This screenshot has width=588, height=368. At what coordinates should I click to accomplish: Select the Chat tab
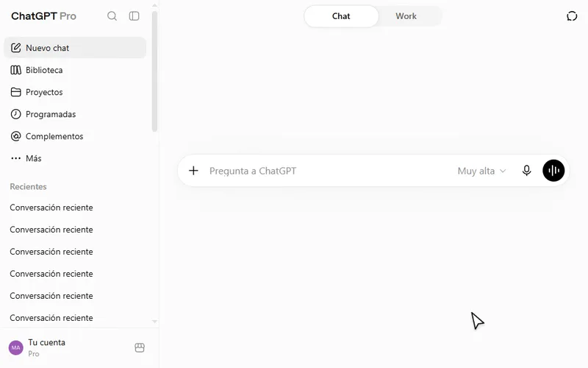point(341,16)
